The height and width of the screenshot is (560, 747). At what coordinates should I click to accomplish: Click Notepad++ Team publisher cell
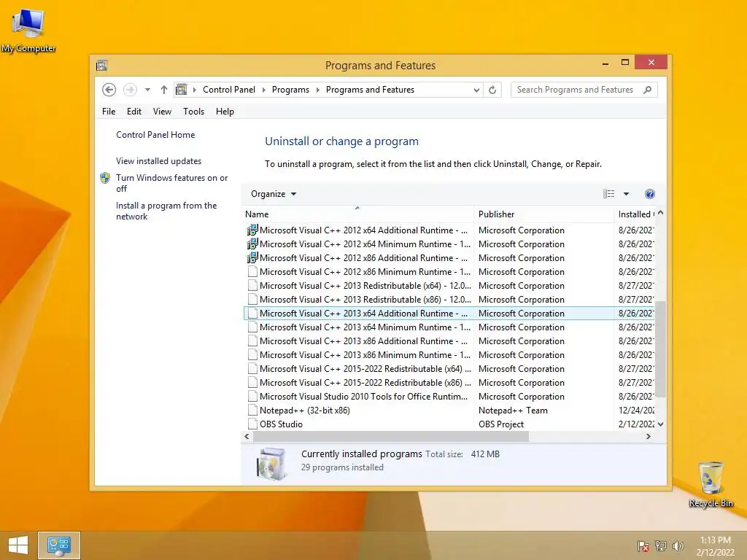pyautogui.click(x=513, y=411)
